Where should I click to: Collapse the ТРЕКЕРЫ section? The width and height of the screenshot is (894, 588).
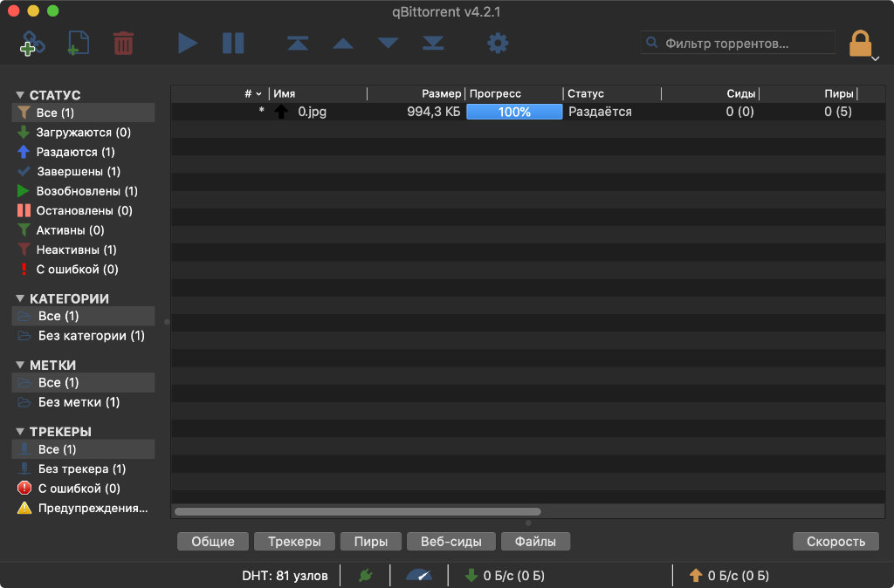[x=20, y=432]
